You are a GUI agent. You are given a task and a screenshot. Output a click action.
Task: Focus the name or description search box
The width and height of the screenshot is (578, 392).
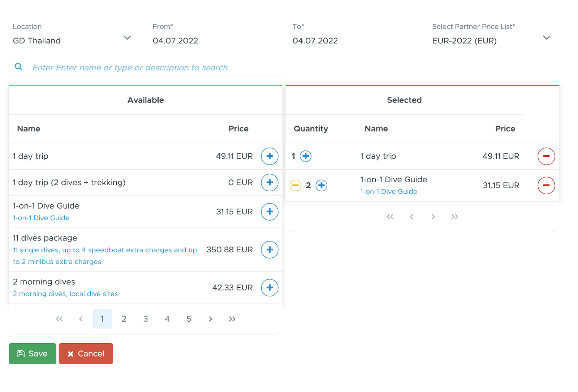pos(156,68)
